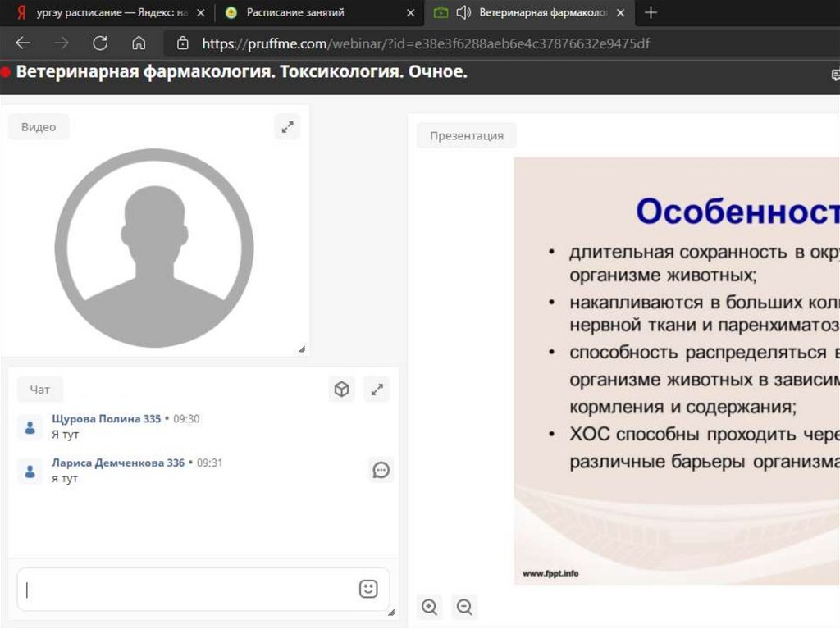
Task: Zoom out of the presentation slide
Action: 464,607
